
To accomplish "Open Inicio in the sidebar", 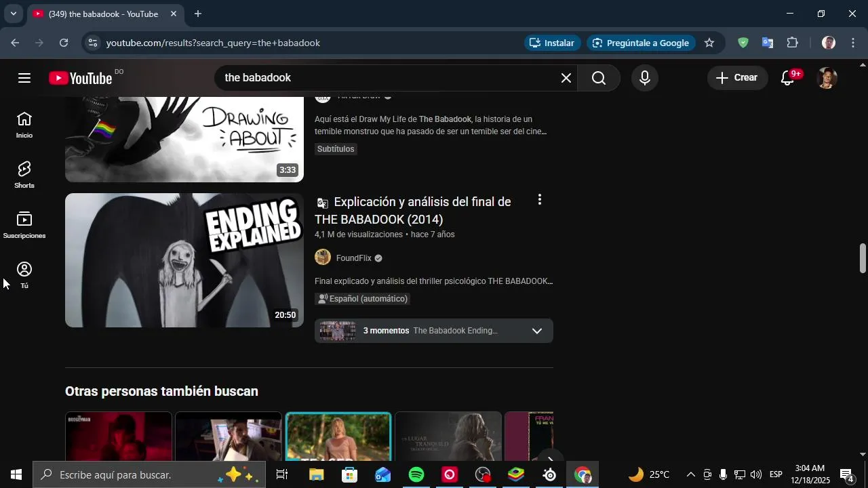I will [24, 125].
